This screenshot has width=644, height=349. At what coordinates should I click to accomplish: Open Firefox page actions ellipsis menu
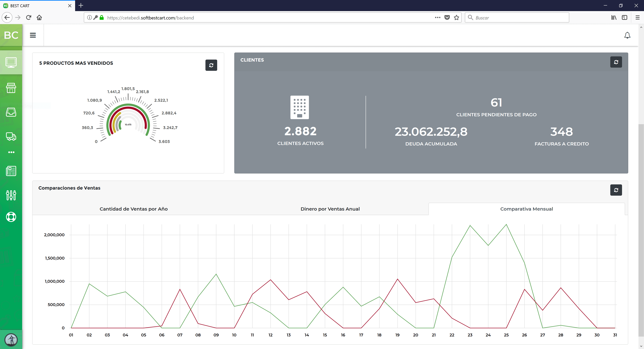coord(437,17)
